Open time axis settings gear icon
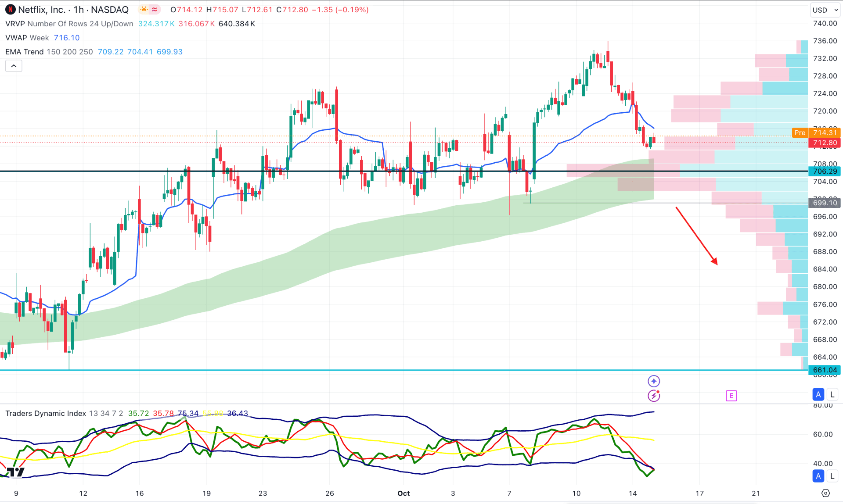The image size is (843, 504). point(825,493)
